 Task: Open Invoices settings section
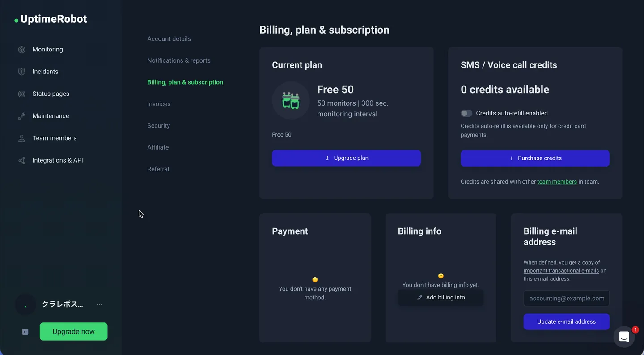[159, 104]
